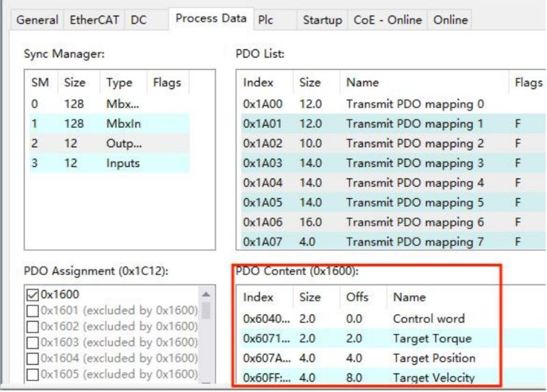Select PDO 0x1A02 Transmit PDO mapping 2

tap(392, 144)
